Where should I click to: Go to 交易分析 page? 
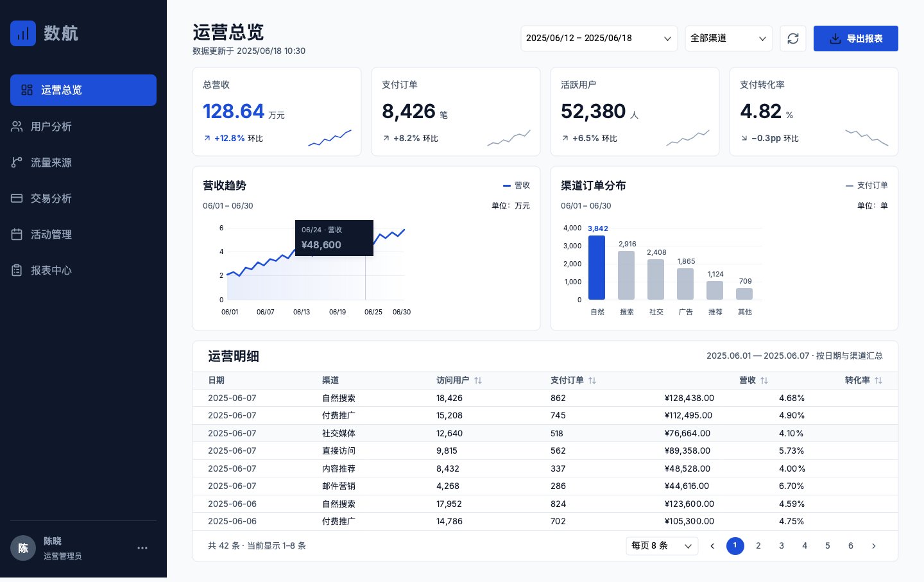83,198
